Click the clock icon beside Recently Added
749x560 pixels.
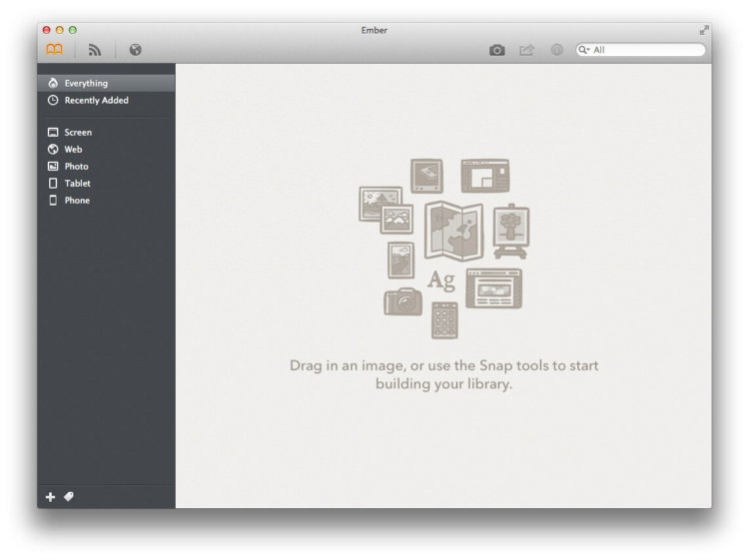(x=53, y=100)
